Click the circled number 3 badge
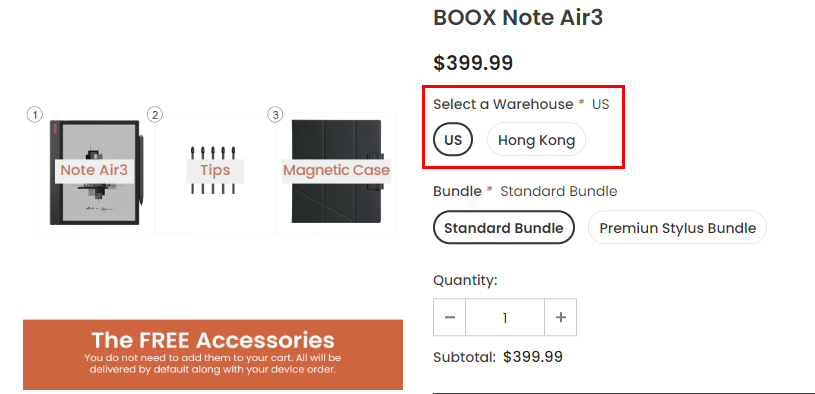Viewport: 815px width, 394px height. (275, 115)
